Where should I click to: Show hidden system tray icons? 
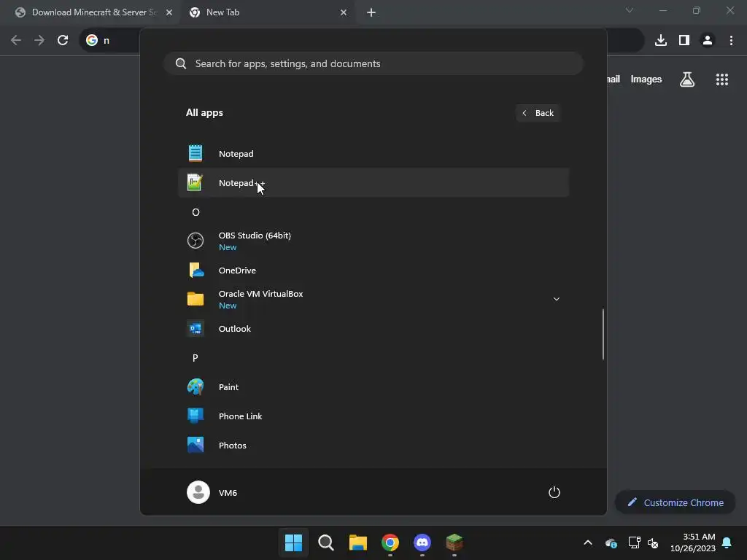click(x=588, y=542)
